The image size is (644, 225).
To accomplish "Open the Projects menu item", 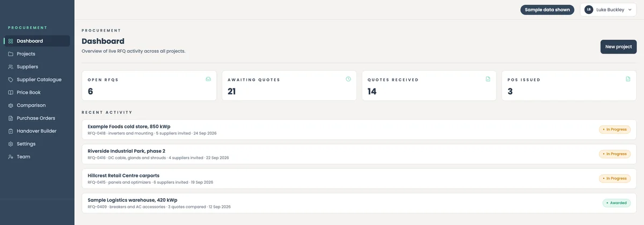I will (37, 54).
